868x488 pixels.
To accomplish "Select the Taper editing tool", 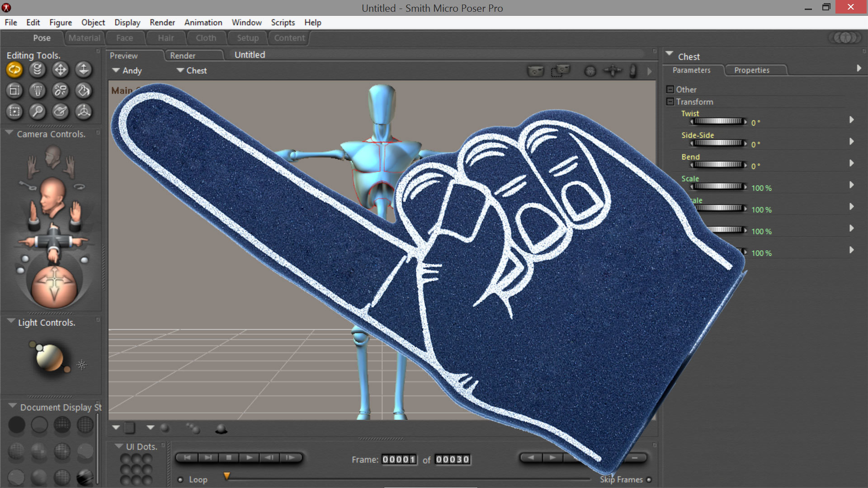I will point(38,91).
